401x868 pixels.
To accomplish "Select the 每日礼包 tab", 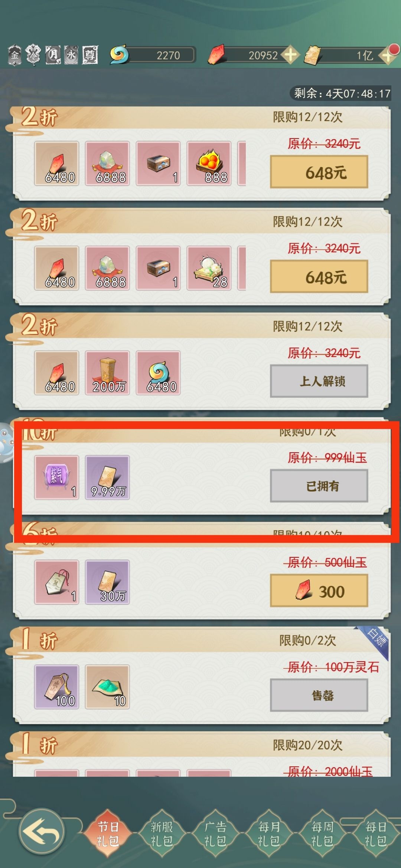I will pyautogui.click(x=376, y=834).
